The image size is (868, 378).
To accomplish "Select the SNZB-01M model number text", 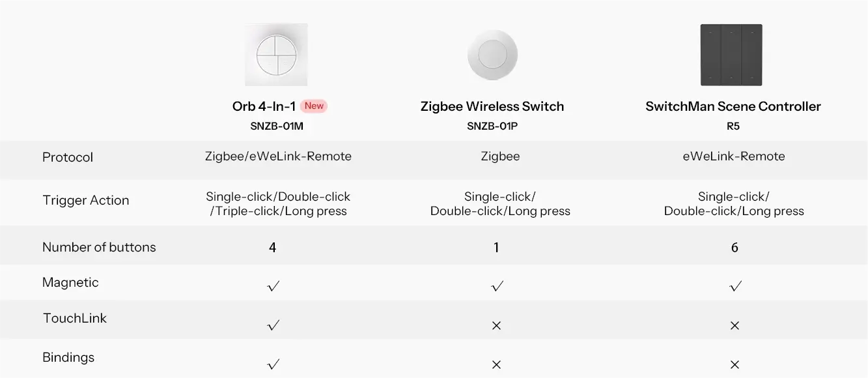I will pos(277,126).
